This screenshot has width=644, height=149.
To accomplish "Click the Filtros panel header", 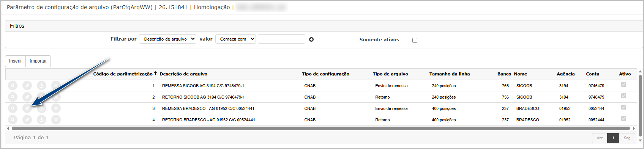I will point(324,26).
